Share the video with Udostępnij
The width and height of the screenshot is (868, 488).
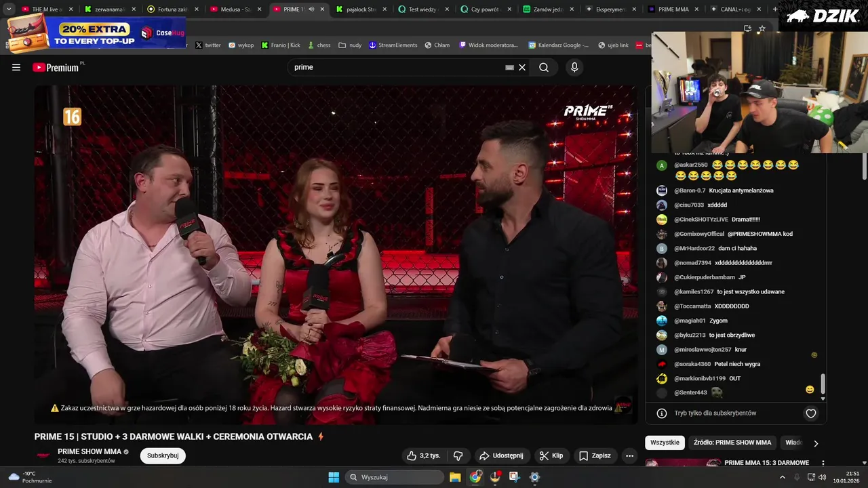coord(501,455)
